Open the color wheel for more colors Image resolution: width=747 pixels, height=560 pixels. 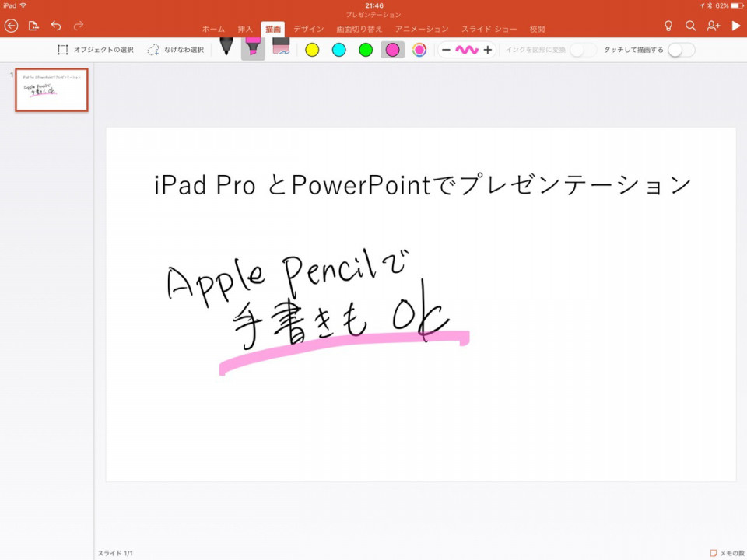click(419, 50)
